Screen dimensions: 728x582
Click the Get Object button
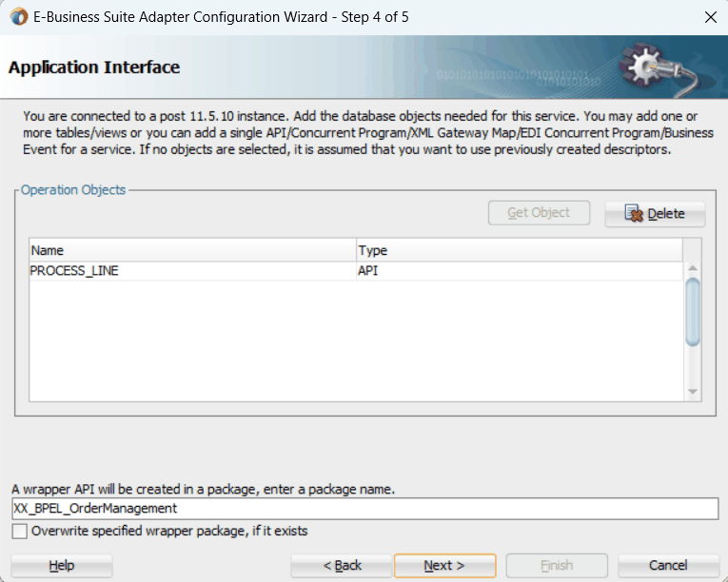(x=539, y=213)
